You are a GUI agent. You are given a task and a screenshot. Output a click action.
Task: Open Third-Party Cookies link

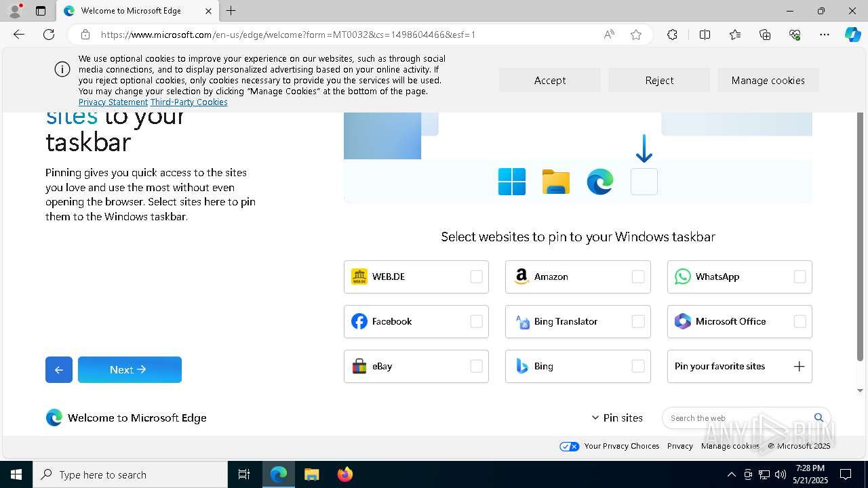(x=189, y=102)
